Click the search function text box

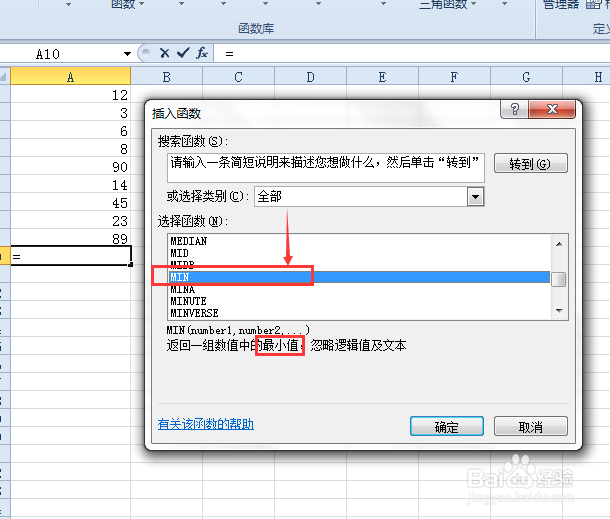(326, 168)
